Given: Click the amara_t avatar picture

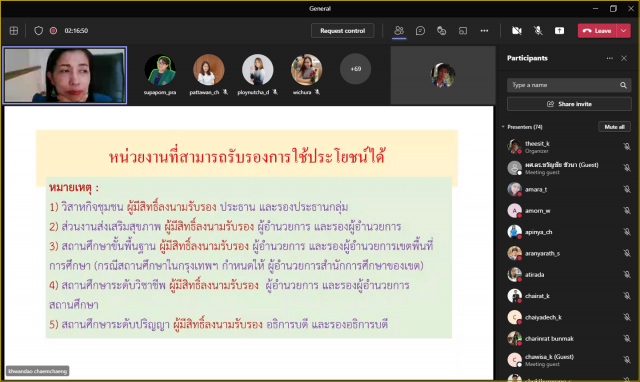Looking at the screenshot, I should pos(514,189).
